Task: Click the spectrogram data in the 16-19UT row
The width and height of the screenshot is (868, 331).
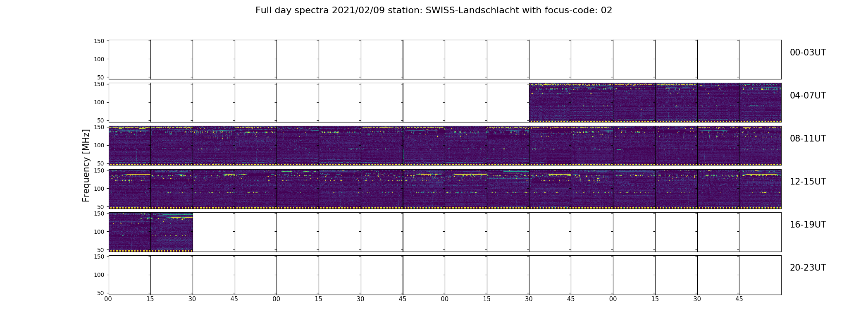Action: (x=150, y=232)
